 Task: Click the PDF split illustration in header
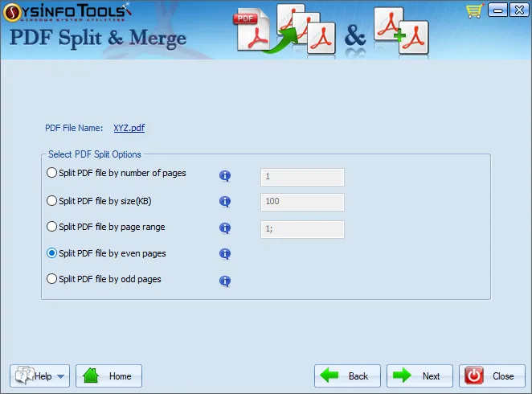(x=284, y=31)
